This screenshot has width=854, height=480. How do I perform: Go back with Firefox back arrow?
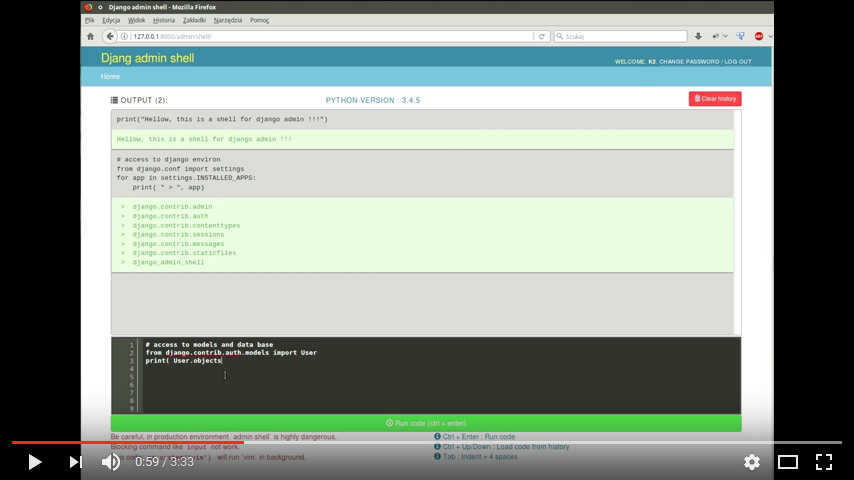[x=110, y=37]
